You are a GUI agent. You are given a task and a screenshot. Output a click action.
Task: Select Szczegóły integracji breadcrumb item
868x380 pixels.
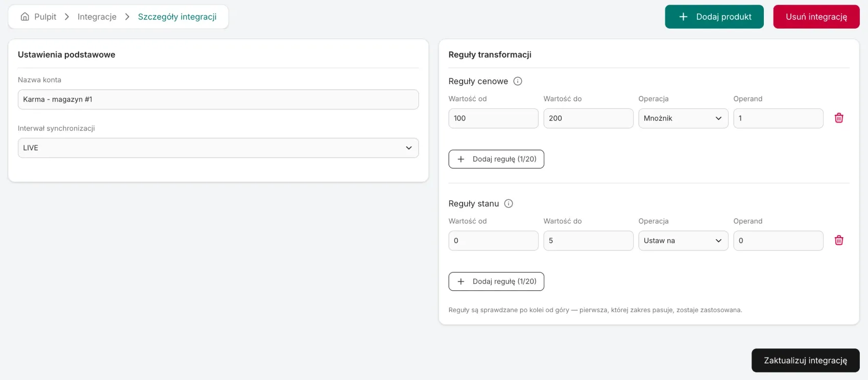[x=177, y=17]
